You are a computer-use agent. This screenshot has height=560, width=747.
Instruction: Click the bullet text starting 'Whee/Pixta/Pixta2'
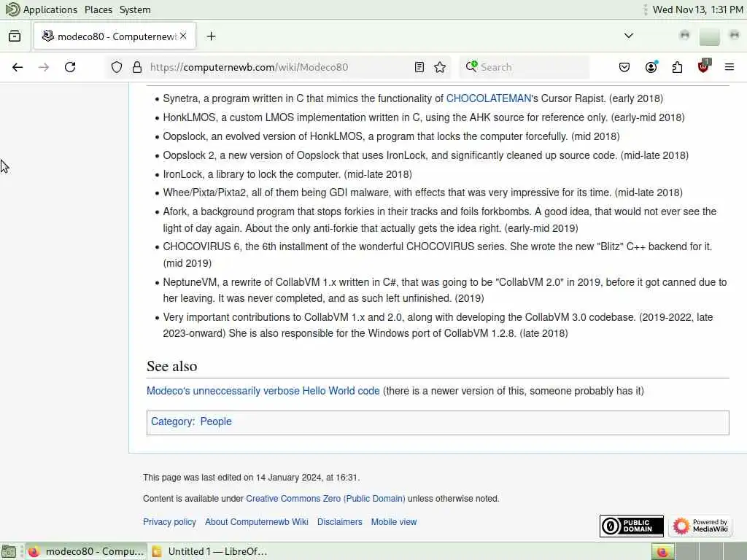[422, 192]
